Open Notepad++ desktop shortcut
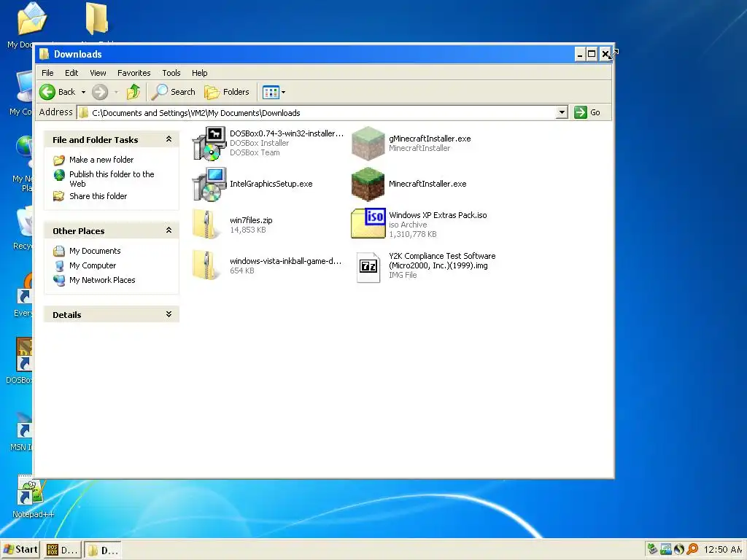The height and width of the screenshot is (560, 747). click(x=32, y=497)
